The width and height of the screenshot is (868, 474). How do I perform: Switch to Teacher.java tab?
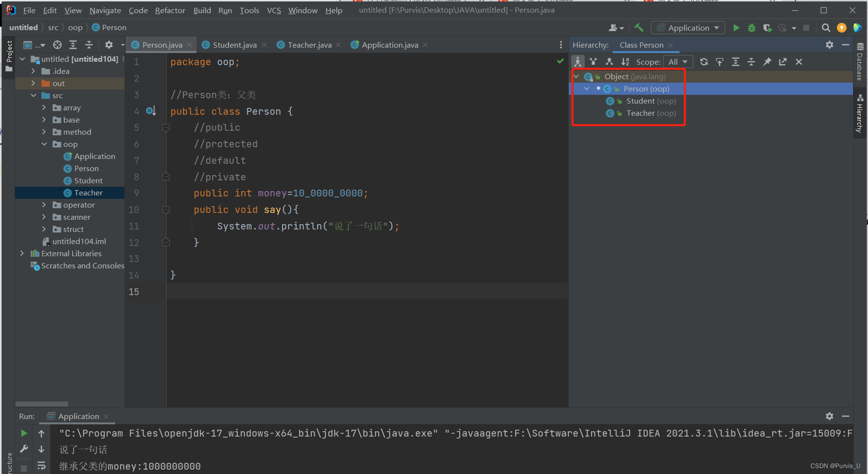click(x=309, y=45)
